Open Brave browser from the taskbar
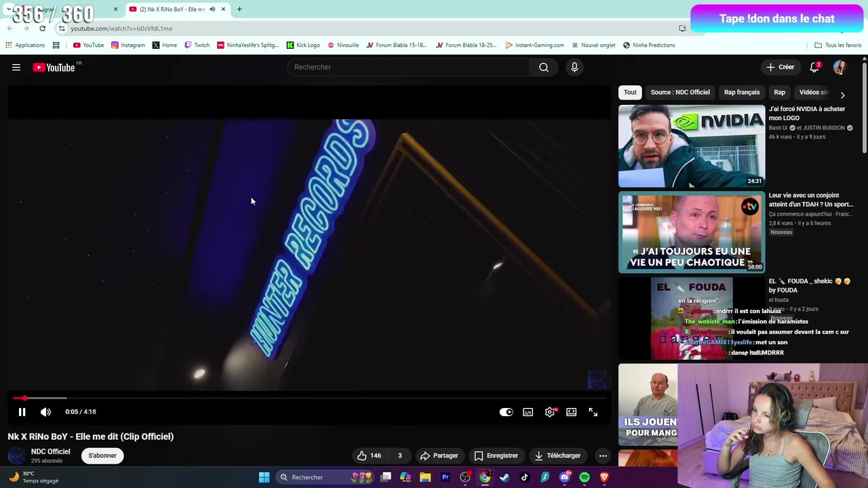Image resolution: width=868 pixels, height=488 pixels. 604,477
